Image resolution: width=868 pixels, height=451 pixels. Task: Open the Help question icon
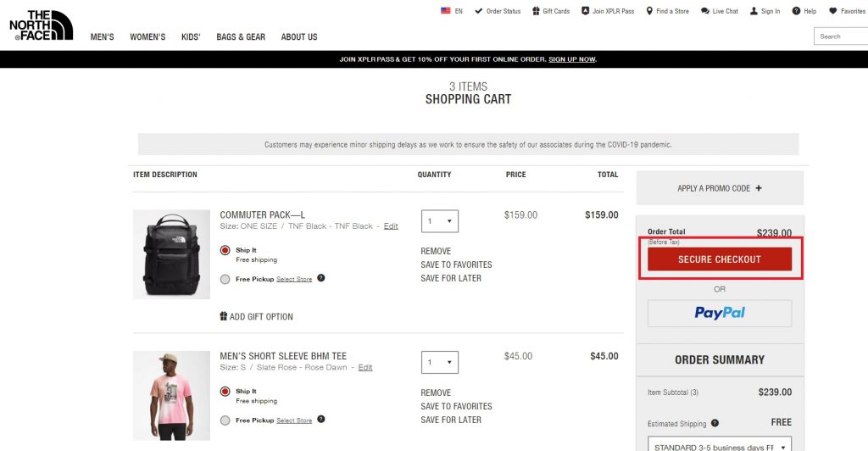coord(797,11)
